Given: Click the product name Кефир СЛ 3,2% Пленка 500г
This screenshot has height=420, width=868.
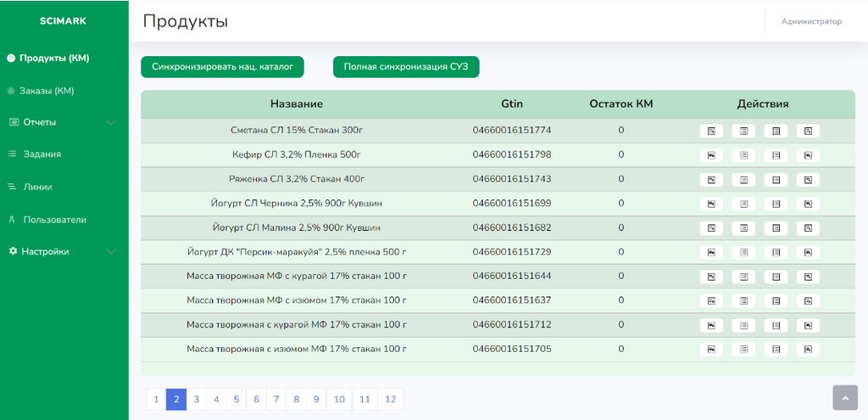Looking at the screenshot, I should click(x=297, y=154).
